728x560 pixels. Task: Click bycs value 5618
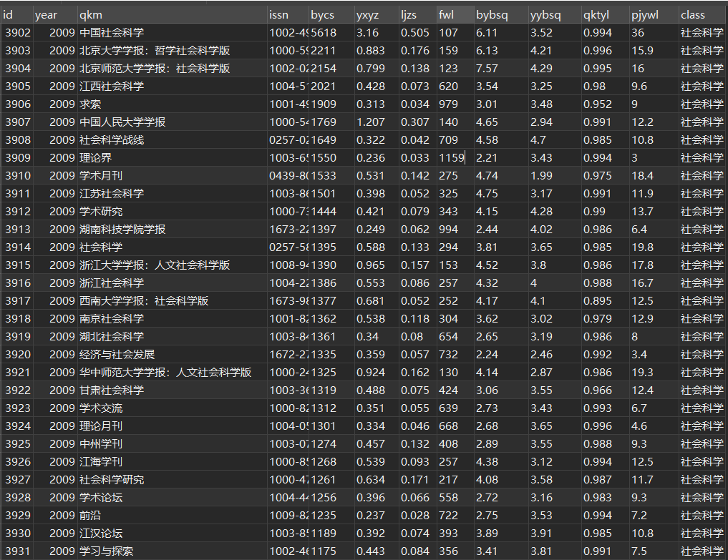pyautogui.click(x=331, y=33)
